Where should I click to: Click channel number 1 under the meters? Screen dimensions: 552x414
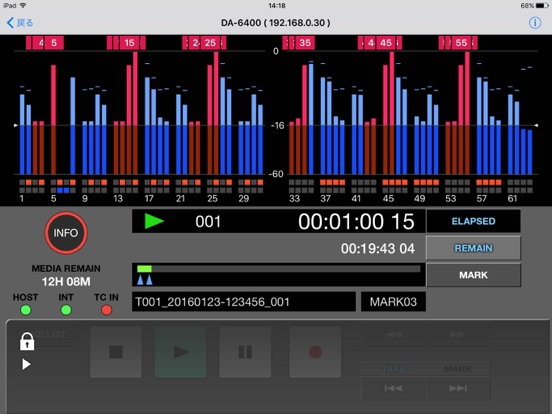point(21,199)
